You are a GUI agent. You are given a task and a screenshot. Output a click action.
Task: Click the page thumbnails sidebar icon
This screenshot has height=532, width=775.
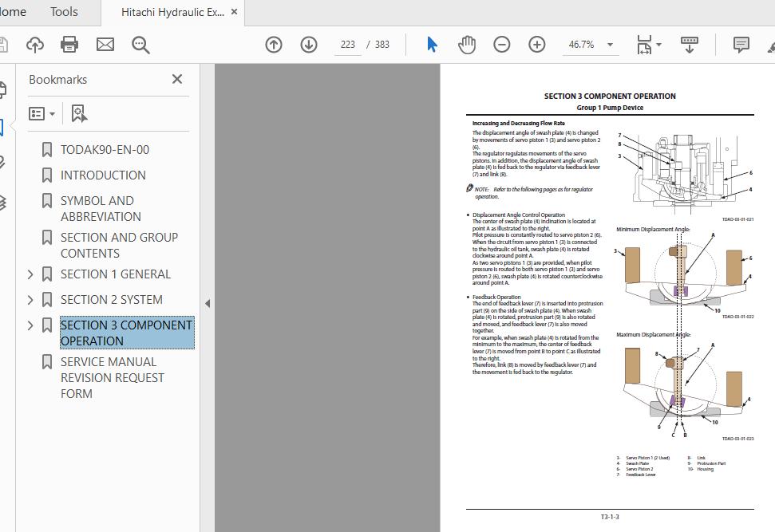point(2,89)
